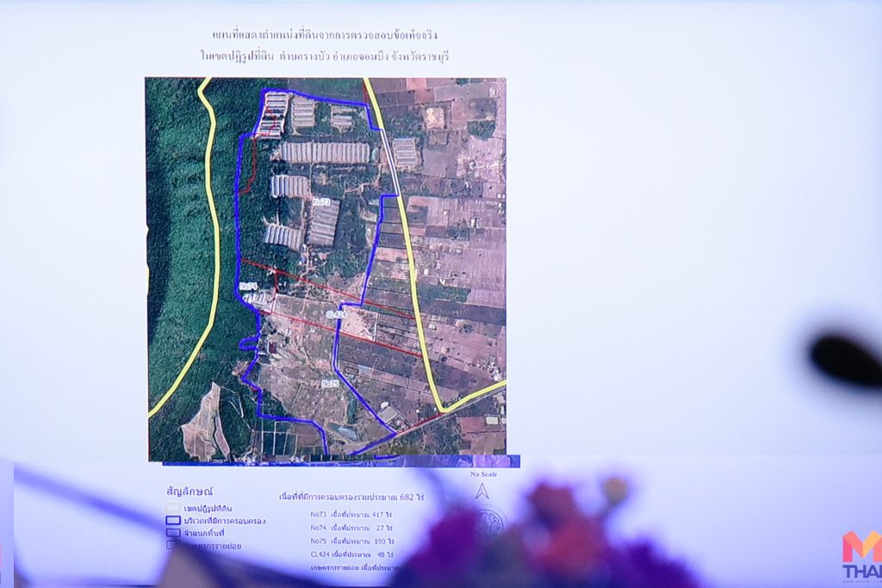
Task: Click the total area line showing 682 ไร่
Action: pos(352,497)
